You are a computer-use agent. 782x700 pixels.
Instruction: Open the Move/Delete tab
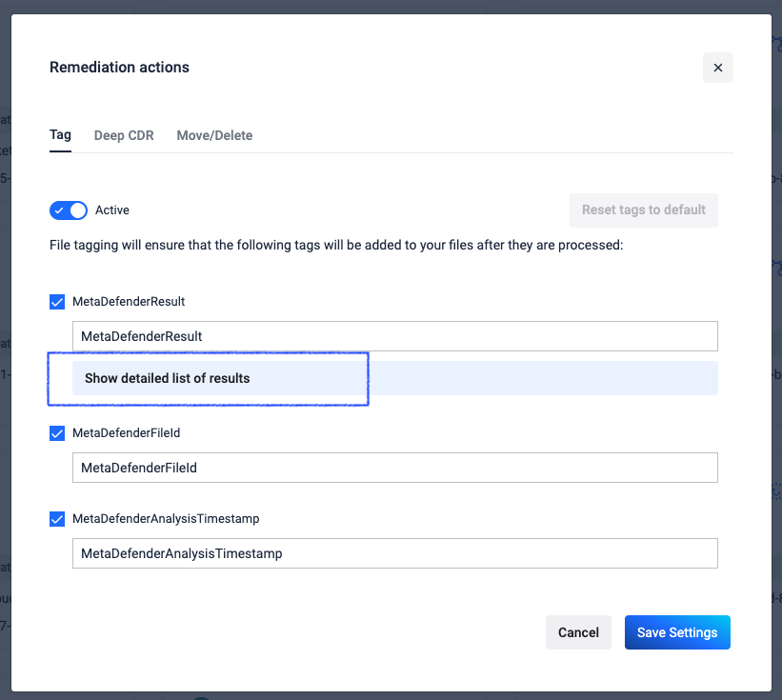[x=214, y=135]
